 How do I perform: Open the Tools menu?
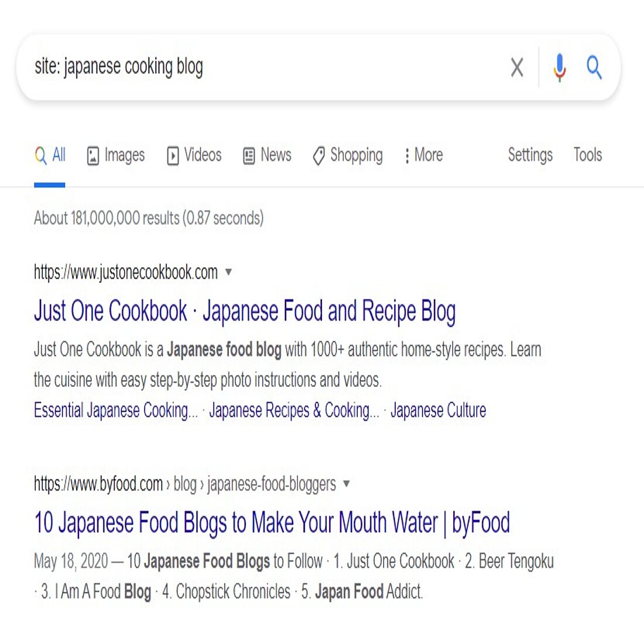[587, 155]
